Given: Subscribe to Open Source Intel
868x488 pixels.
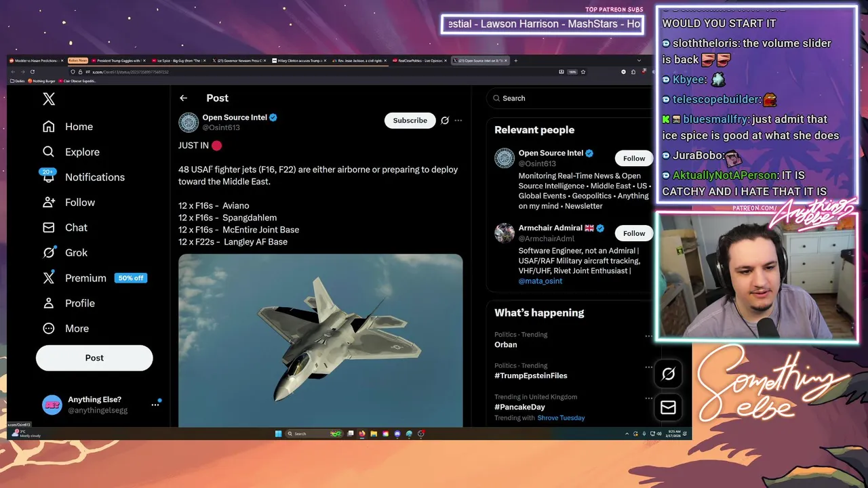Looking at the screenshot, I should (x=410, y=120).
